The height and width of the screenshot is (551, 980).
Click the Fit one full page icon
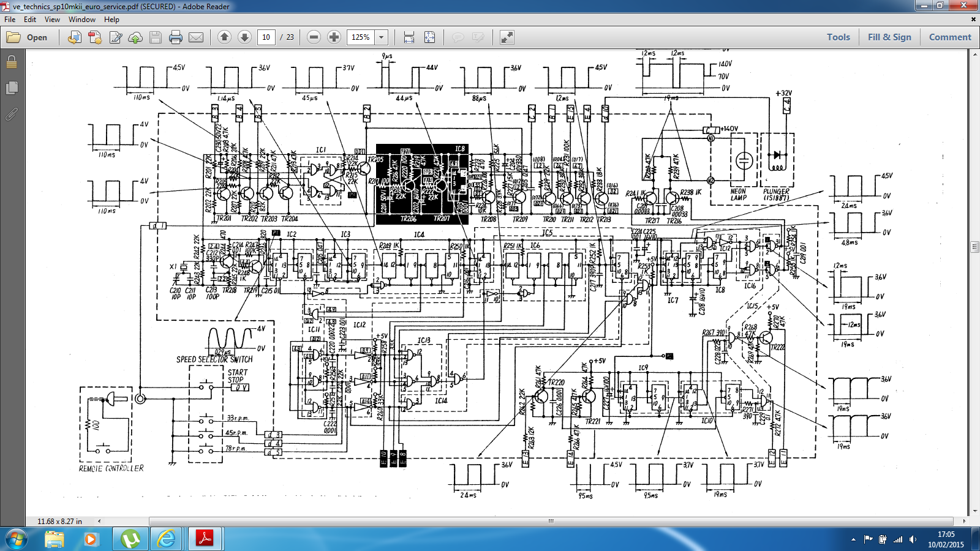pyautogui.click(x=429, y=37)
